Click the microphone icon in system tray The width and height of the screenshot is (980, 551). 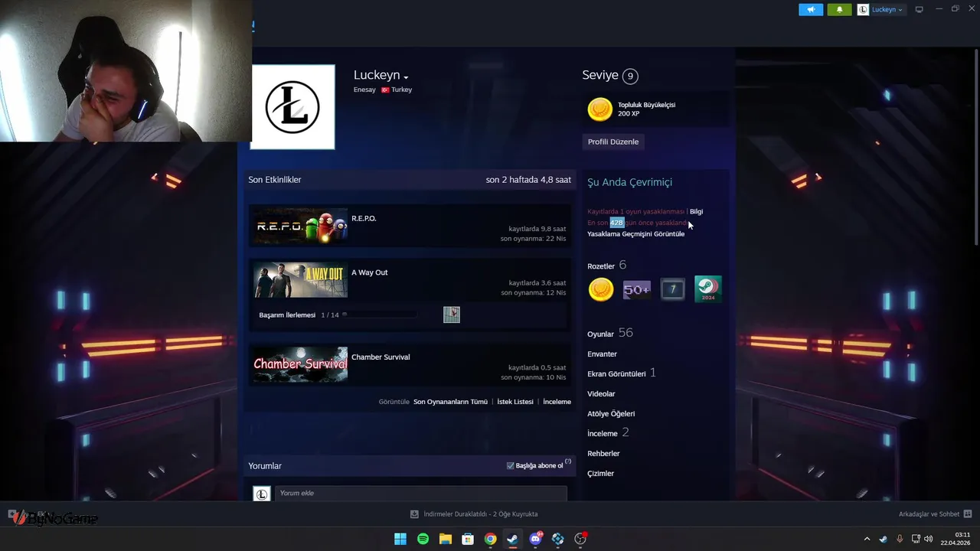[900, 539]
